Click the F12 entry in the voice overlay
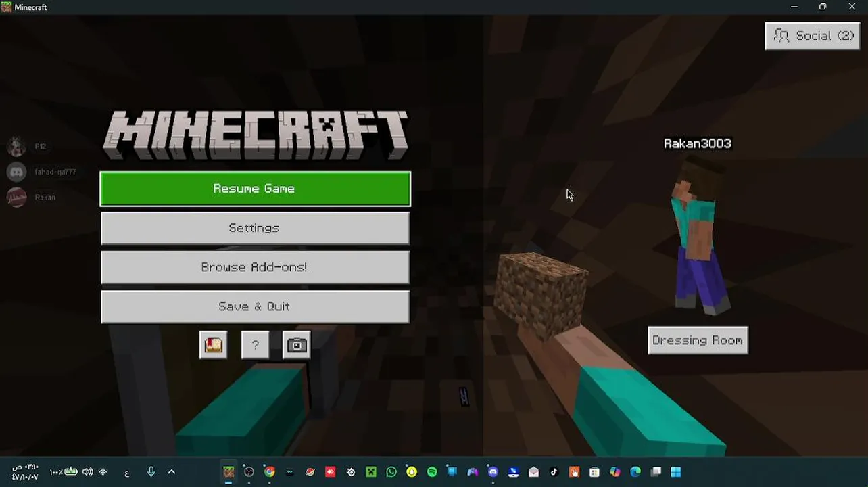Screen dimensions: 868x487 click(27, 146)
